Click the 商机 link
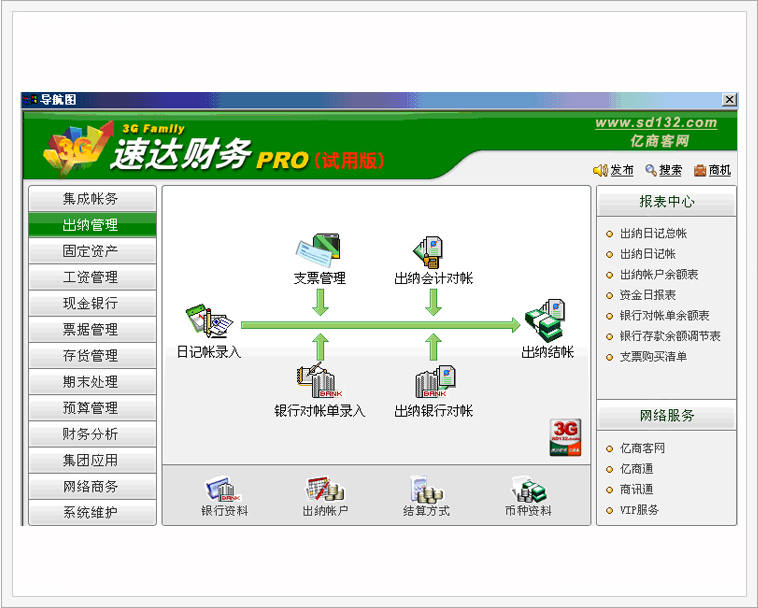 tap(719, 170)
